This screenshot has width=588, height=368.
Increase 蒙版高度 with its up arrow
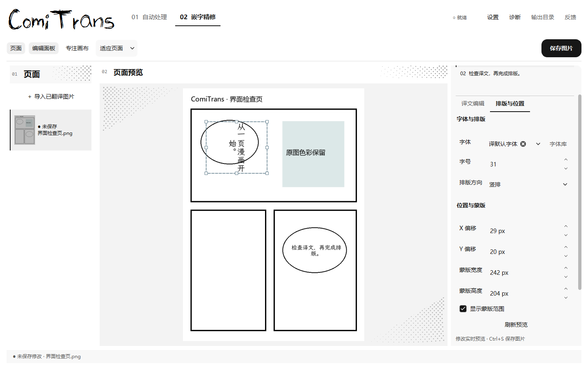566,289
